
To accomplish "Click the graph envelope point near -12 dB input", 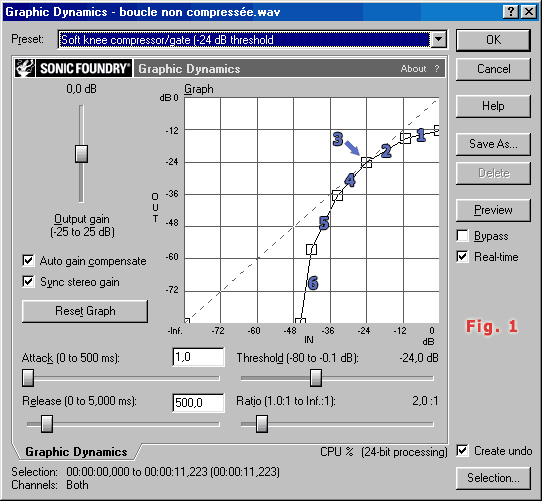I will coord(405,138).
